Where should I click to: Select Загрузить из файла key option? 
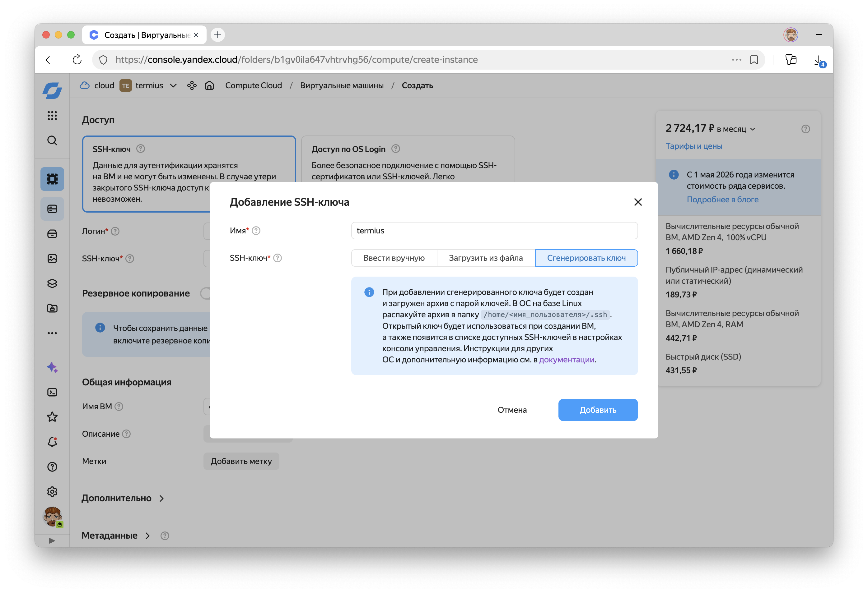click(486, 258)
